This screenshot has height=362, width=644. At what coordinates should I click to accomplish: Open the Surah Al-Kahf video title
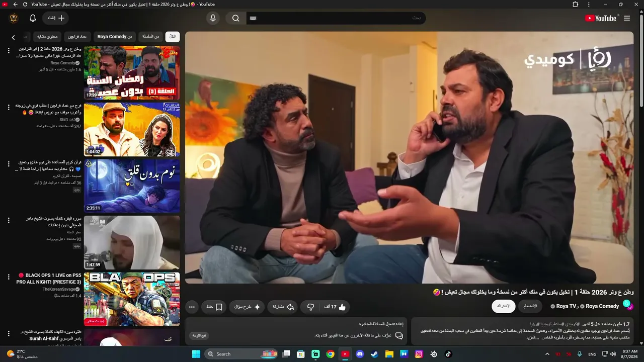(x=51, y=335)
